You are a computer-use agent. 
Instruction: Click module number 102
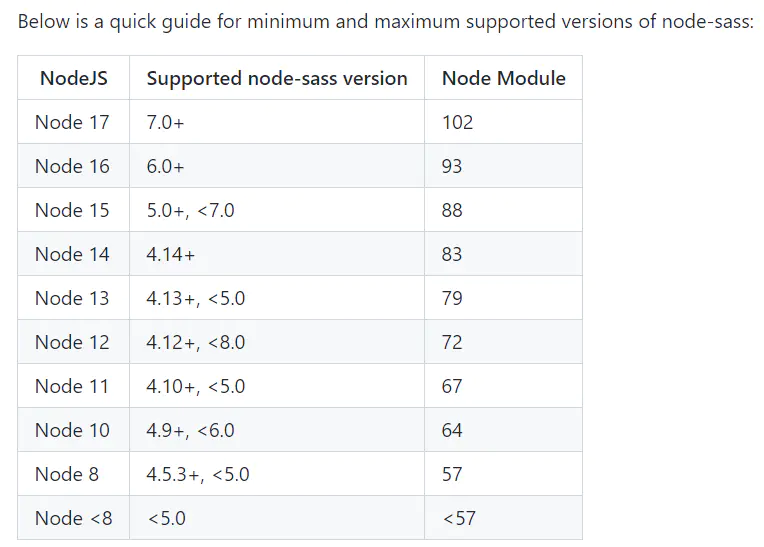[x=457, y=122]
